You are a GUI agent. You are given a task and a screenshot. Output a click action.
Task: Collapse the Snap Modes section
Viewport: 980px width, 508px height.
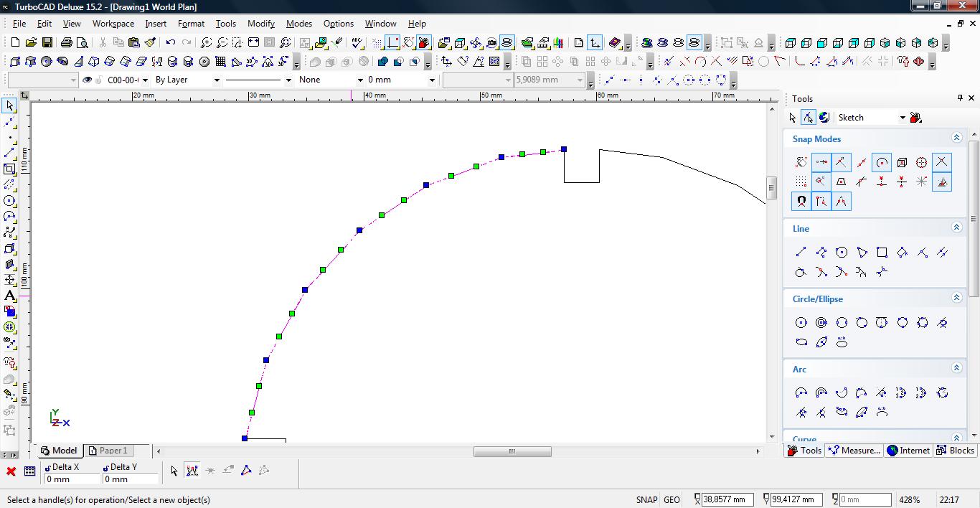coord(956,138)
